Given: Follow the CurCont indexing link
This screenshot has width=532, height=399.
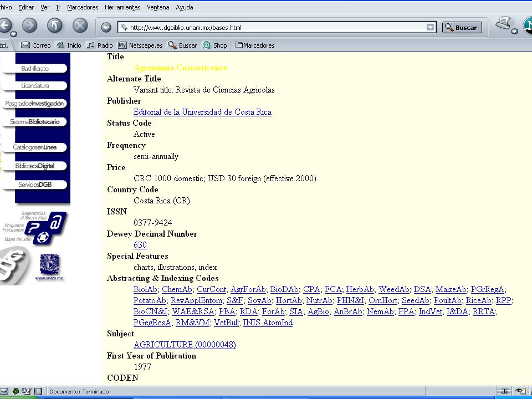Looking at the screenshot, I should click(211, 289).
